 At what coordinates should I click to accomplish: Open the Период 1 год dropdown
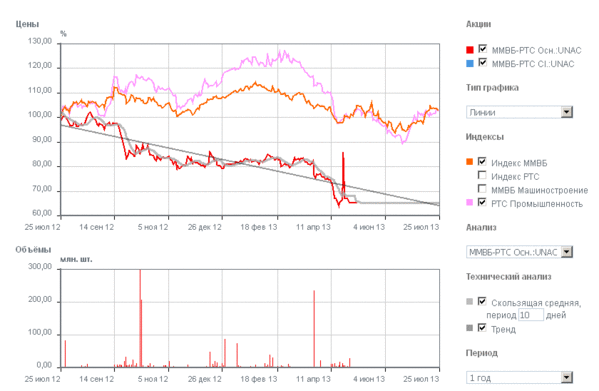(x=519, y=378)
